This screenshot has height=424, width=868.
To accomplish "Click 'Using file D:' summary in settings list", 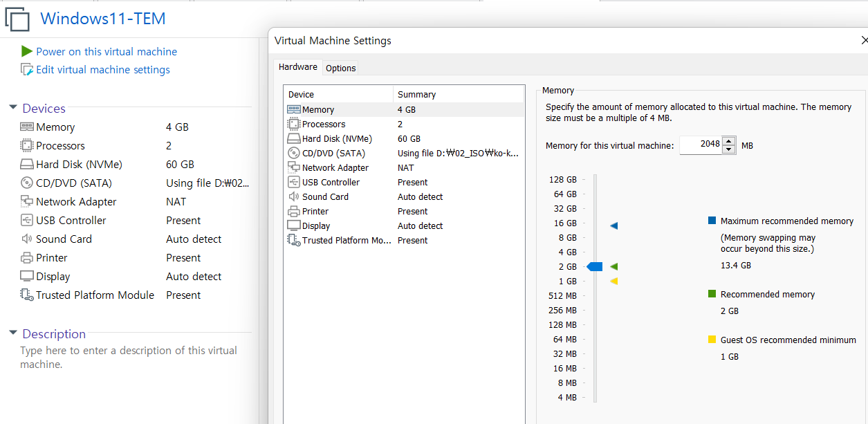I will (458, 153).
